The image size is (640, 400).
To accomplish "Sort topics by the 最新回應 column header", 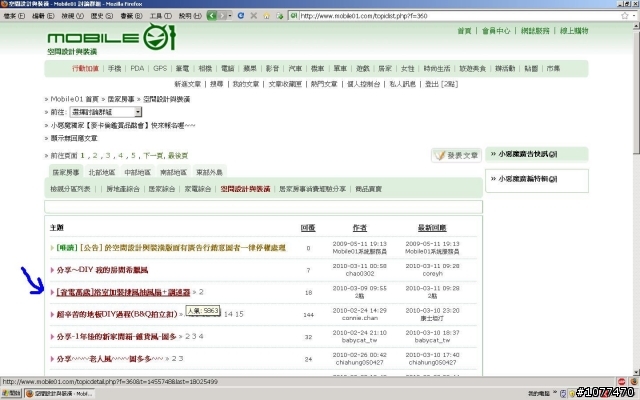I will click(x=432, y=228).
